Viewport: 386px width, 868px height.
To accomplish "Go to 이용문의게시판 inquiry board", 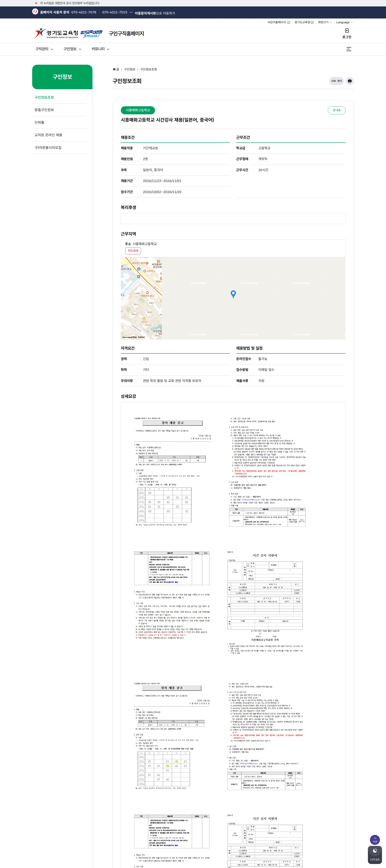I will coord(155,13).
